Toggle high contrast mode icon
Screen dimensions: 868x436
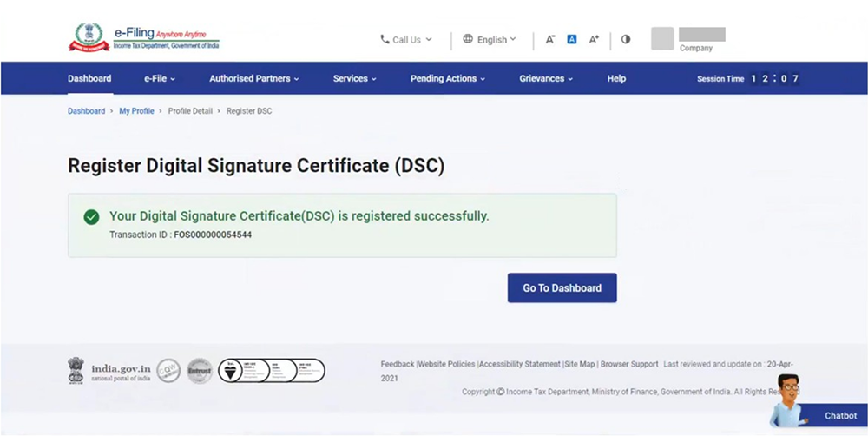click(626, 39)
